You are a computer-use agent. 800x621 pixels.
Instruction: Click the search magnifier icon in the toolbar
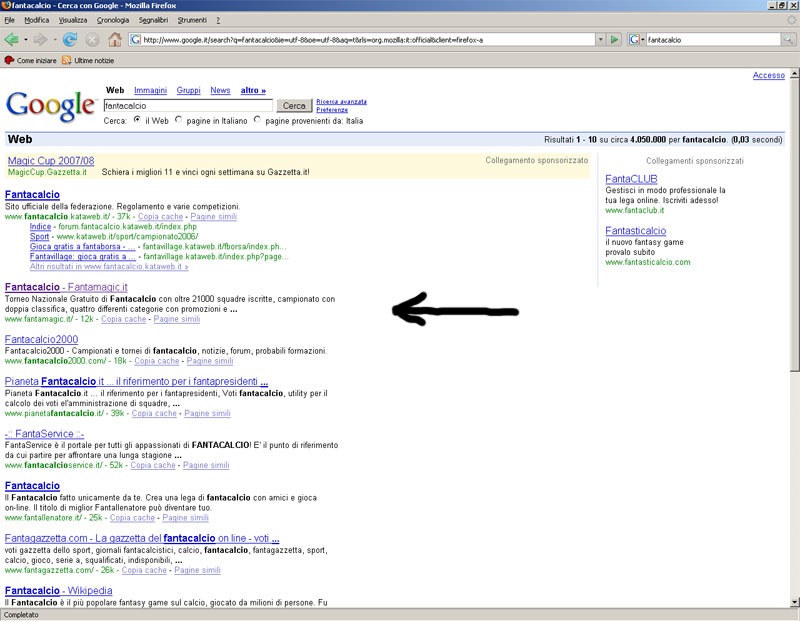tap(788, 39)
